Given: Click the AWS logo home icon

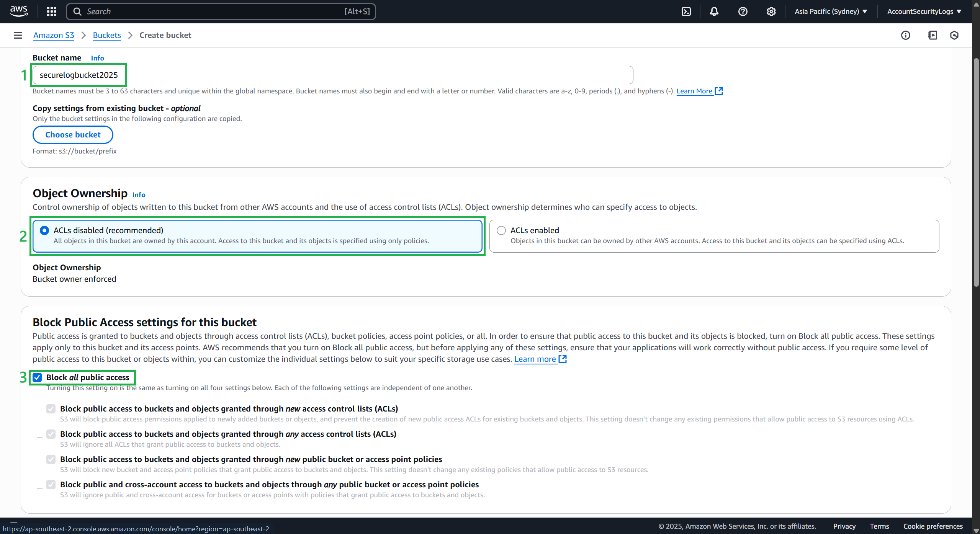Looking at the screenshot, I should pos(18,11).
